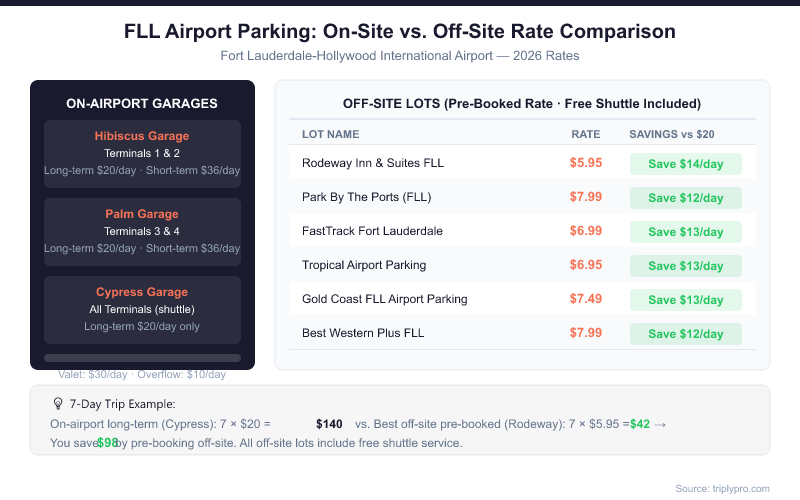The image size is (800, 500).
Task: Click the lightbulb icon beside 7-Day Trip Example
Action: click(x=58, y=404)
